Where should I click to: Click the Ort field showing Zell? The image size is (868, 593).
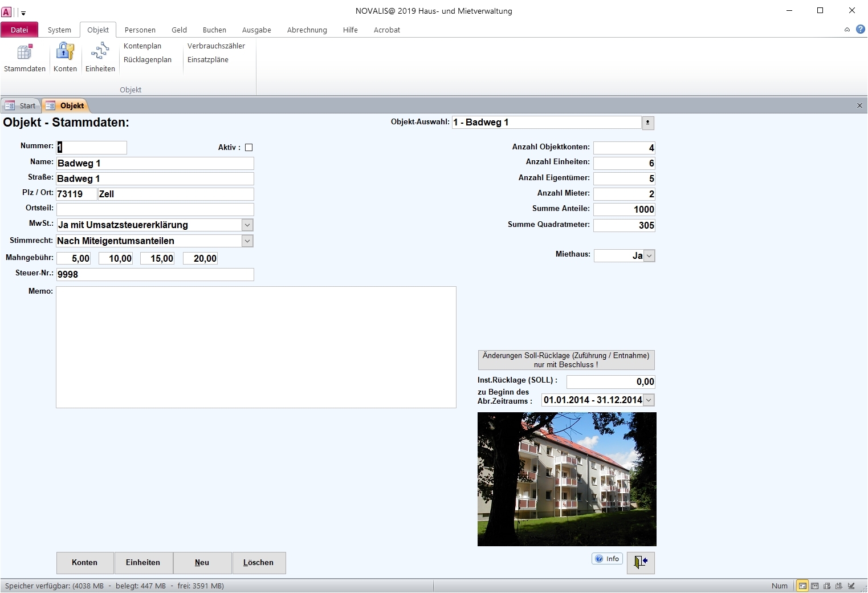176,194
